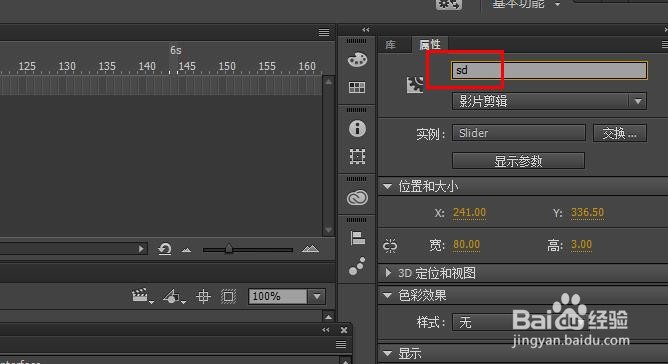Open the Transform panel icon

tap(357, 156)
